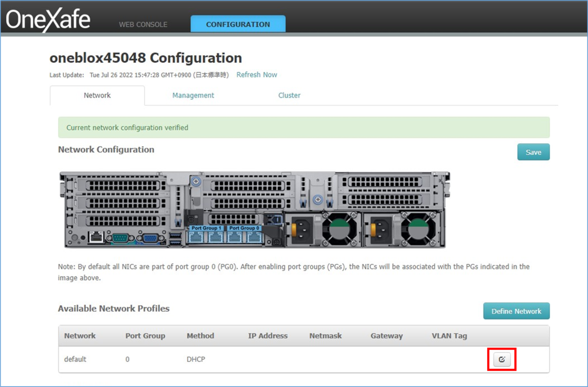588x387 pixels.
Task: Click the server rear panel image
Action: [x=254, y=210]
